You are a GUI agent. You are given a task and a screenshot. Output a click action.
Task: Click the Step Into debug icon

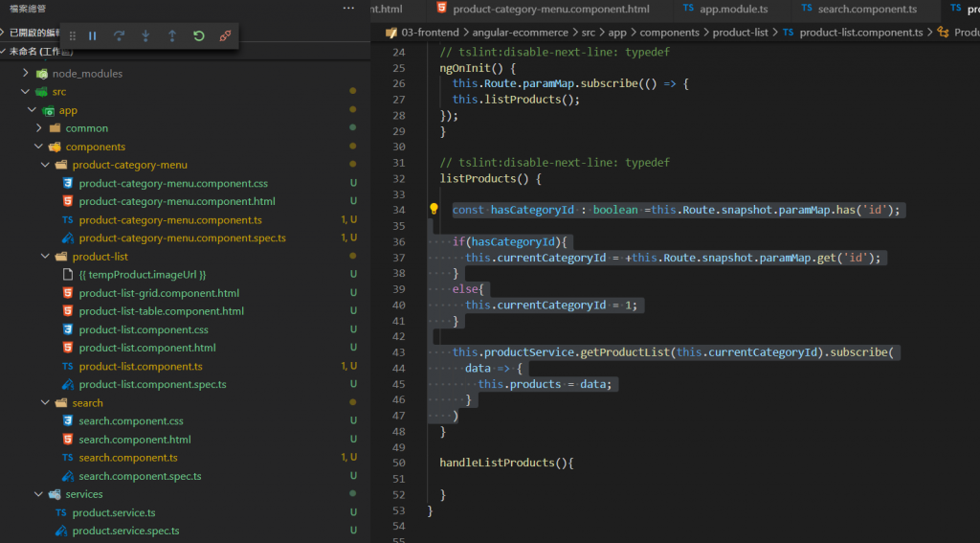pyautogui.click(x=145, y=36)
